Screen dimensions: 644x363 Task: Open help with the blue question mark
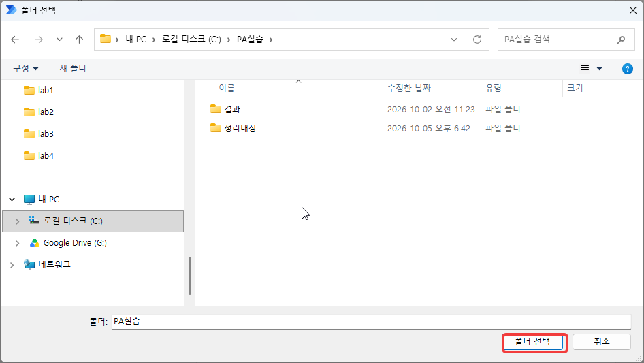point(627,69)
